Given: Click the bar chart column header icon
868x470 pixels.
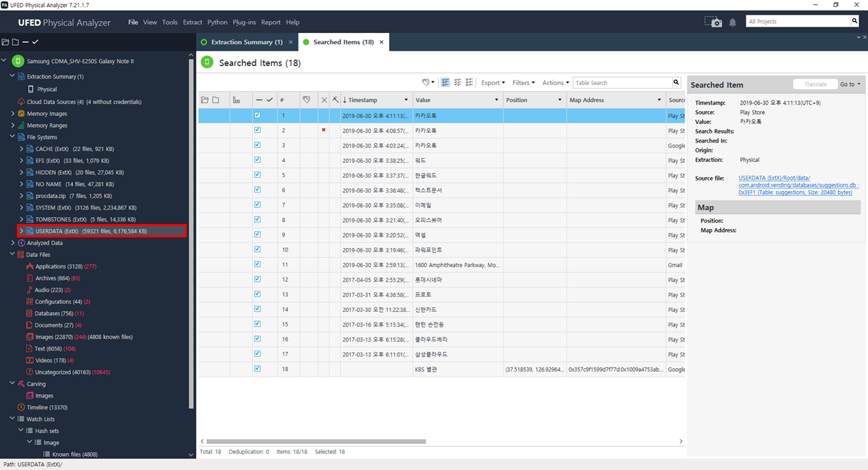Looking at the screenshot, I should tap(237, 100).
